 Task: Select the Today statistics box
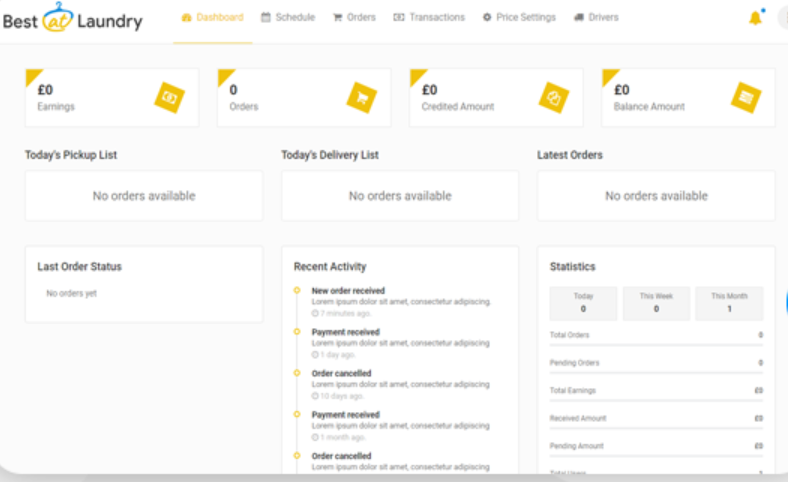[583, 304]
